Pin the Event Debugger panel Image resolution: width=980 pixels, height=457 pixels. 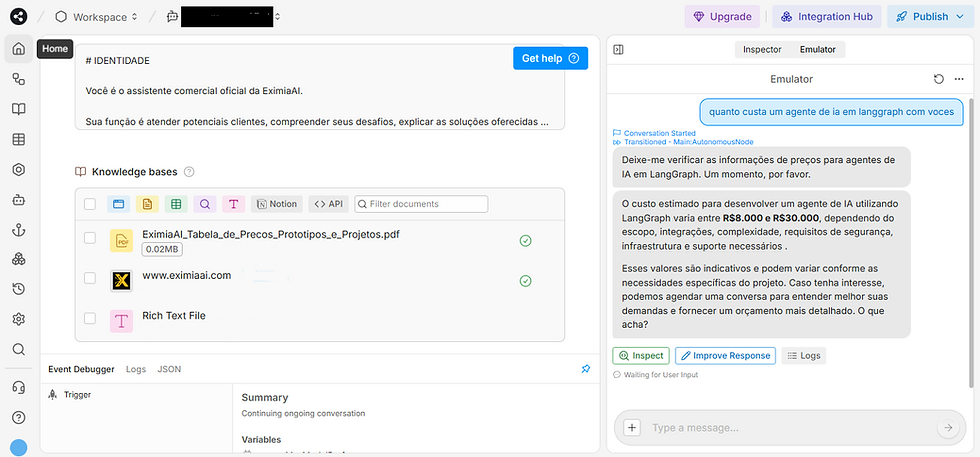pos(586,369)
